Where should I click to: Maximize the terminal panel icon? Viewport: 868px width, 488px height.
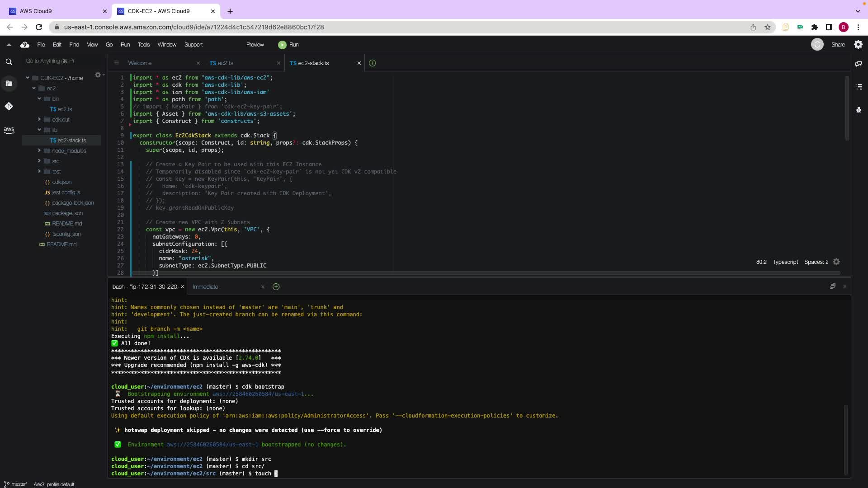[832, 286]
